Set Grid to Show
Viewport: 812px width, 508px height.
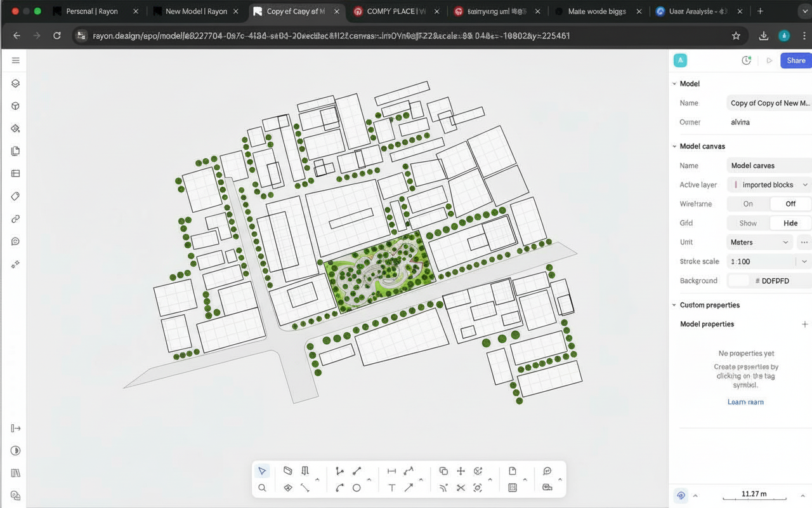coord(748,223)
